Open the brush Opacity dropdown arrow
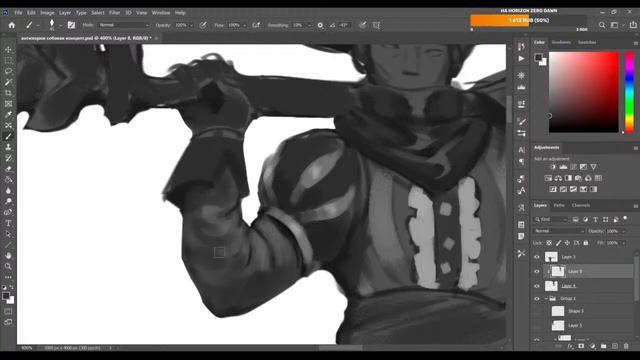 [x=191, y=25]
